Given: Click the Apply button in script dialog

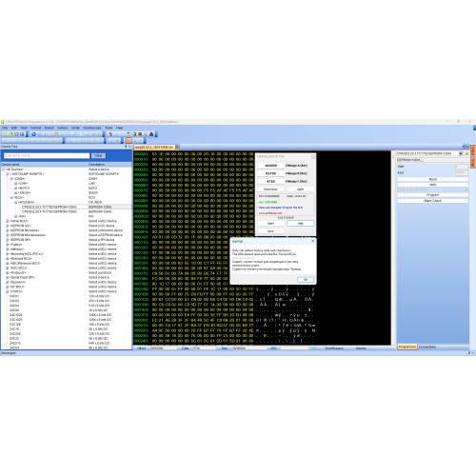Looking at the screenshot, I should tap(301, 189).
